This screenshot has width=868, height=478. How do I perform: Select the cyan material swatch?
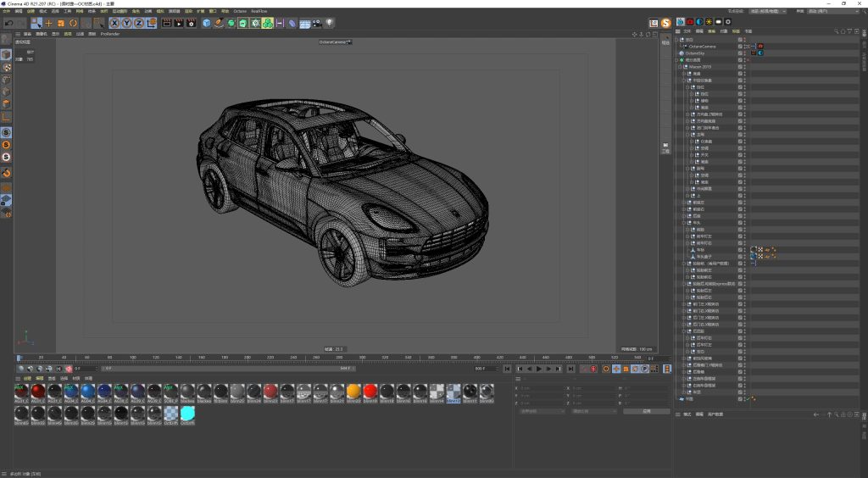pyautogui.click(x=187, y=413)
